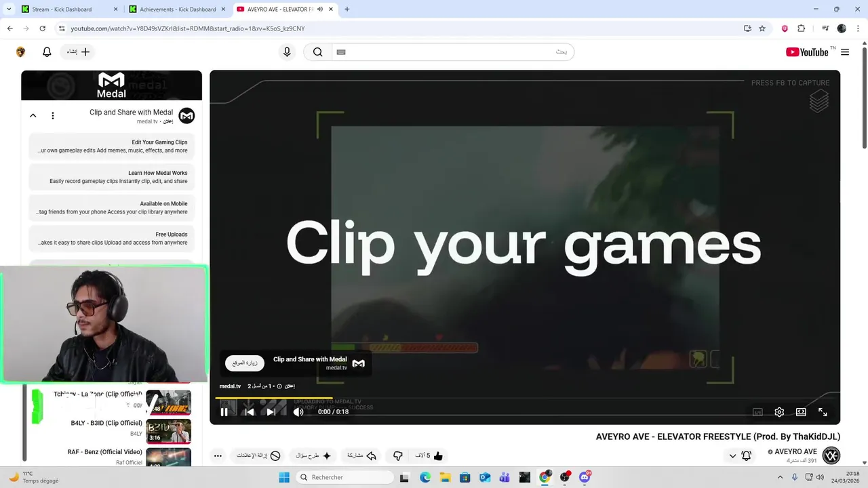
Task: Open a new browser tab
Action: [x=347, y=9]
